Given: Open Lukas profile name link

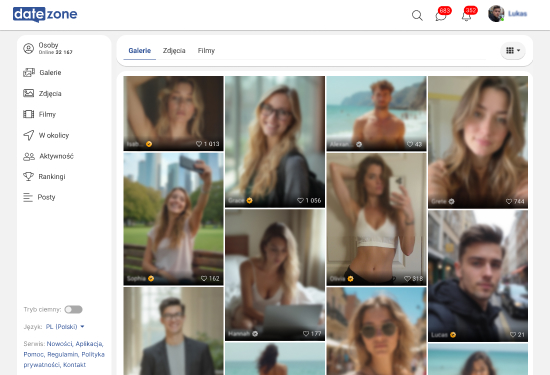Looking at the screenshot, I should coord(517,14).
